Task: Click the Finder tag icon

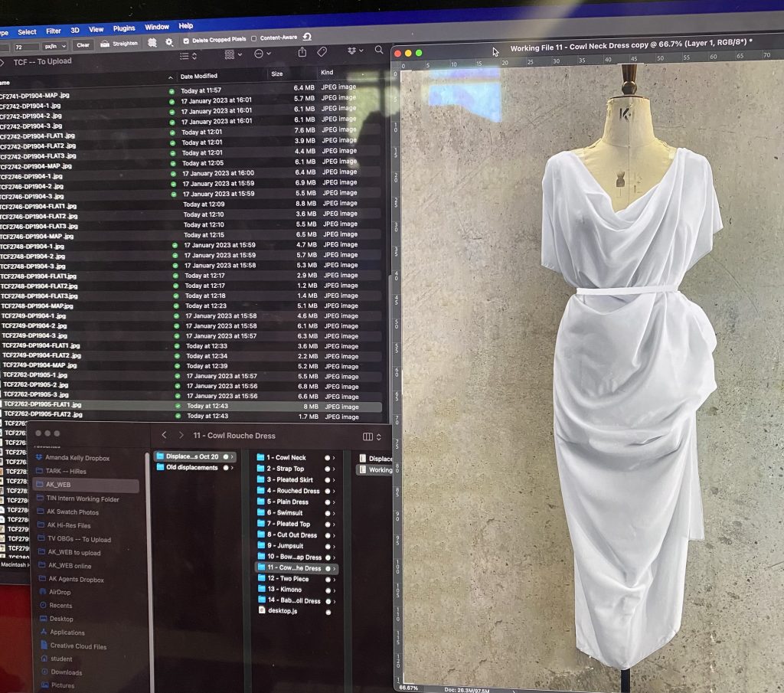Action: pyautogui.click(x=322, y=51)
